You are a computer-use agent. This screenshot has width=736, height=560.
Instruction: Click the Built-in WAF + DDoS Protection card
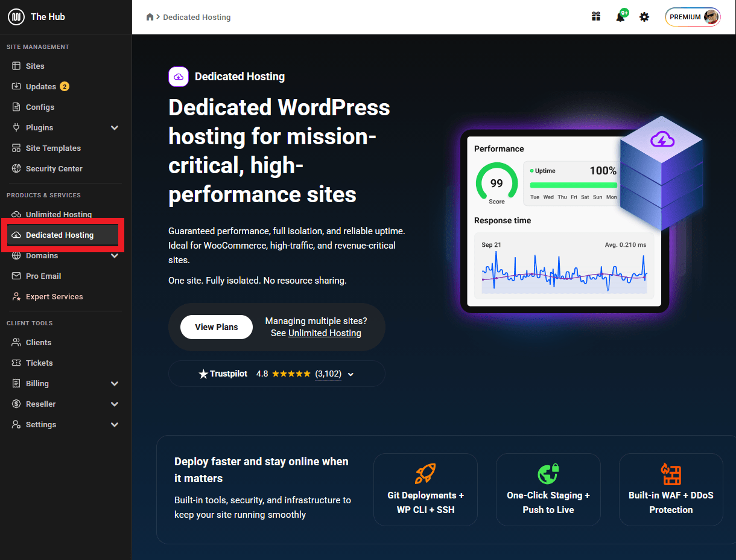pos(671,489)
